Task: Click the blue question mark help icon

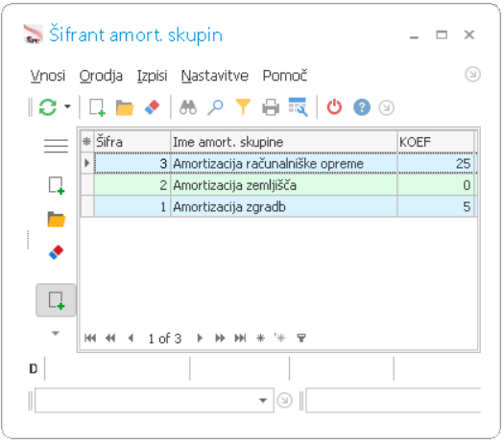Action: 362,107
